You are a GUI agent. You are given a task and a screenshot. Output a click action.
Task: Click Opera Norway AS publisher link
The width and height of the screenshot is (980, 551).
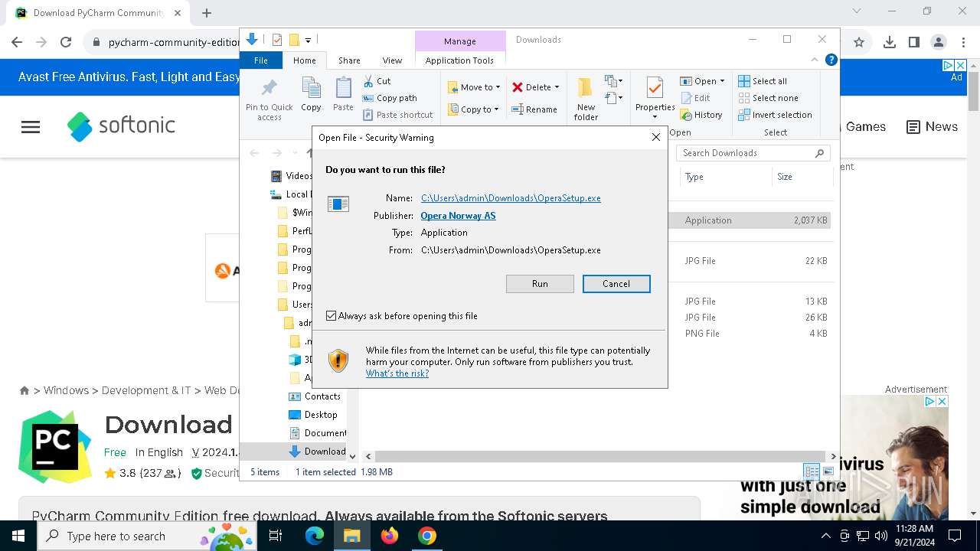tap(458, 216)
